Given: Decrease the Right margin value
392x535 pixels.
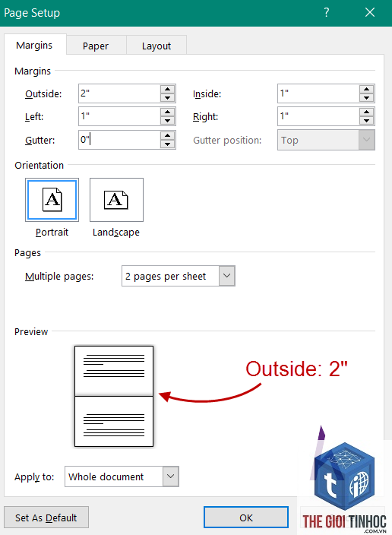Looking at the screenshot, I should coord(367,121).
